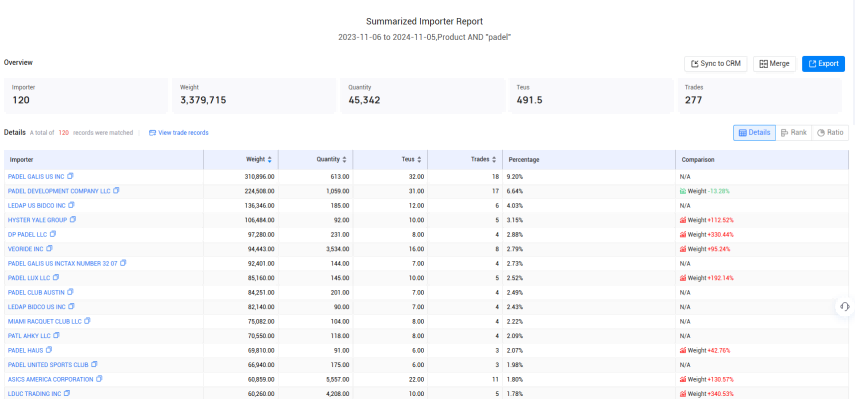Export the importer report
Viewport: 855px width, 399px height.
(823, 64)
